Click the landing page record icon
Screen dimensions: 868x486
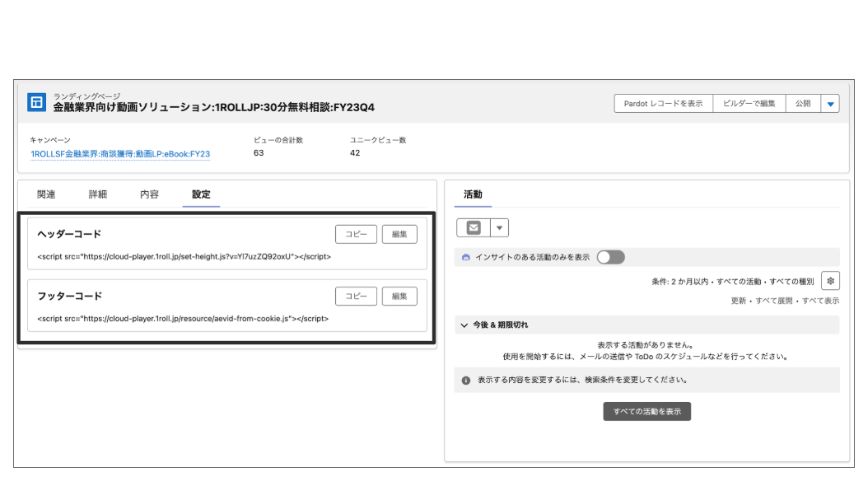36,102
